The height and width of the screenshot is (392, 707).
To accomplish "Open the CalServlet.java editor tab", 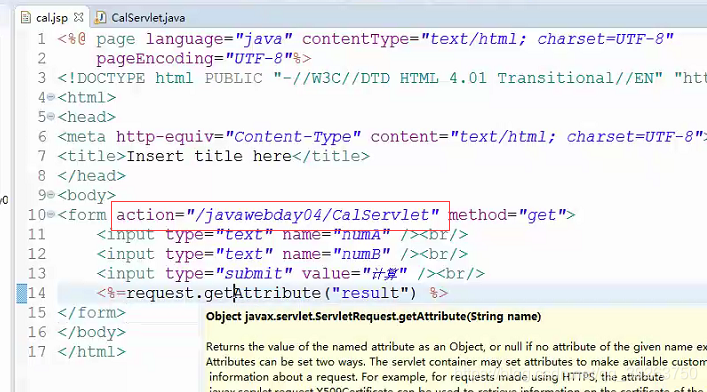I will pos(148,18).
